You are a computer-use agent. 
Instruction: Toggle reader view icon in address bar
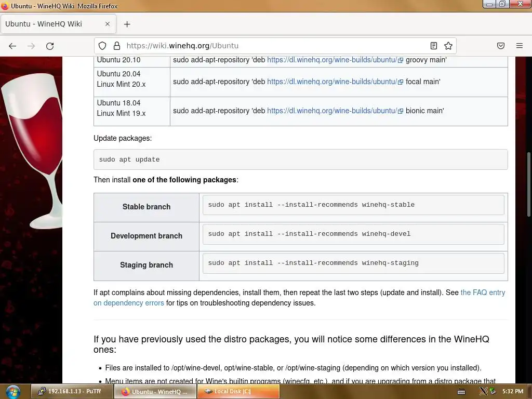coord(434,46)
